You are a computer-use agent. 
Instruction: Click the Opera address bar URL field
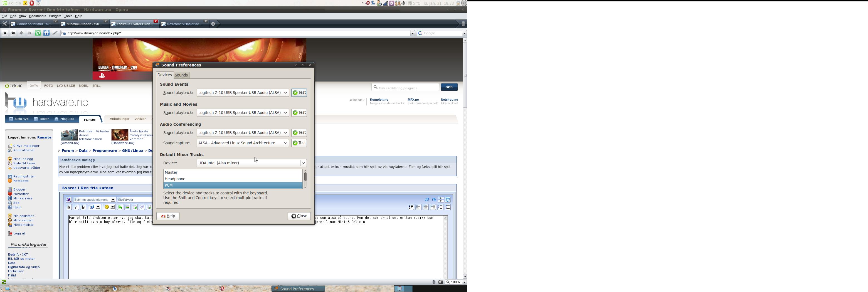coord(238,33)
